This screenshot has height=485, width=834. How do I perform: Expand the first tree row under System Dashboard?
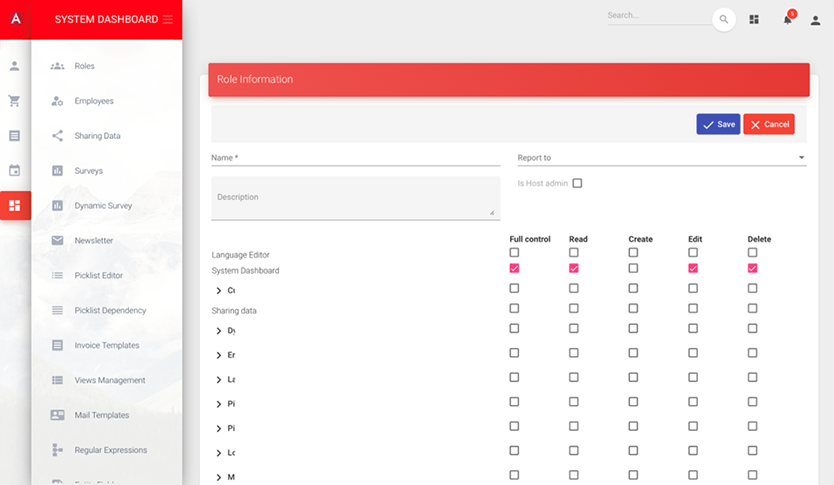point(219,291)
